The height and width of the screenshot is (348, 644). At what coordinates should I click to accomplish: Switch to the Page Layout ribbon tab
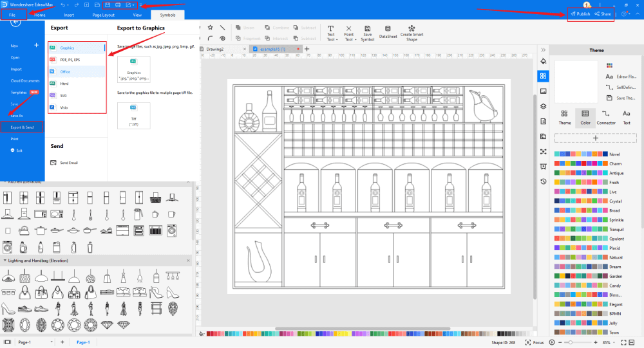104,14
